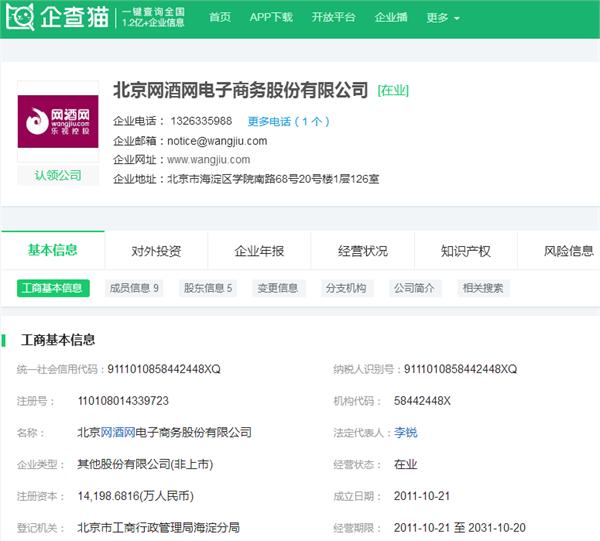Image resolution: width=600 pixels, height=541 pixels.
Task: Click registration authority 北京市工商行政管理局海淀分局
Action: pyautogui.click(x=158, y=528)
